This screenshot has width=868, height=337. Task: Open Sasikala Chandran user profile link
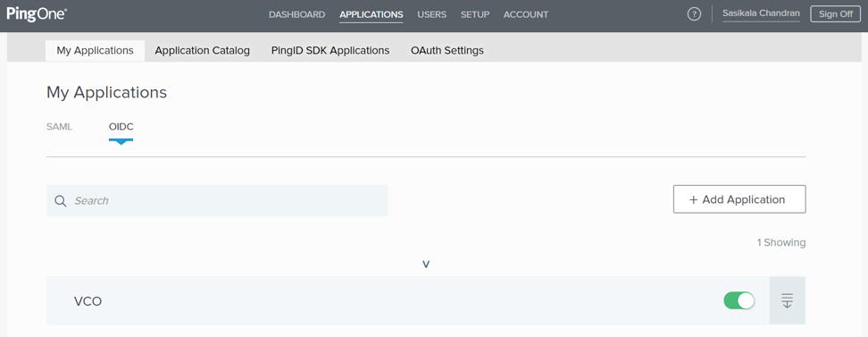(761, 13)
